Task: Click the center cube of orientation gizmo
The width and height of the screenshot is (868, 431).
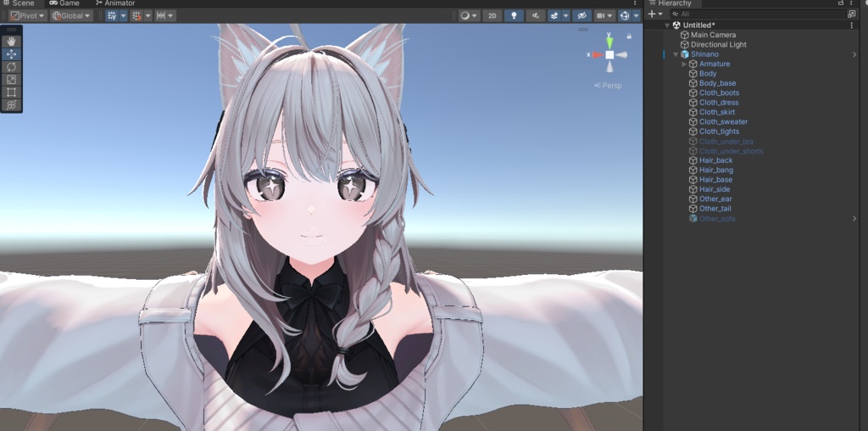Action: click(609, 55)
